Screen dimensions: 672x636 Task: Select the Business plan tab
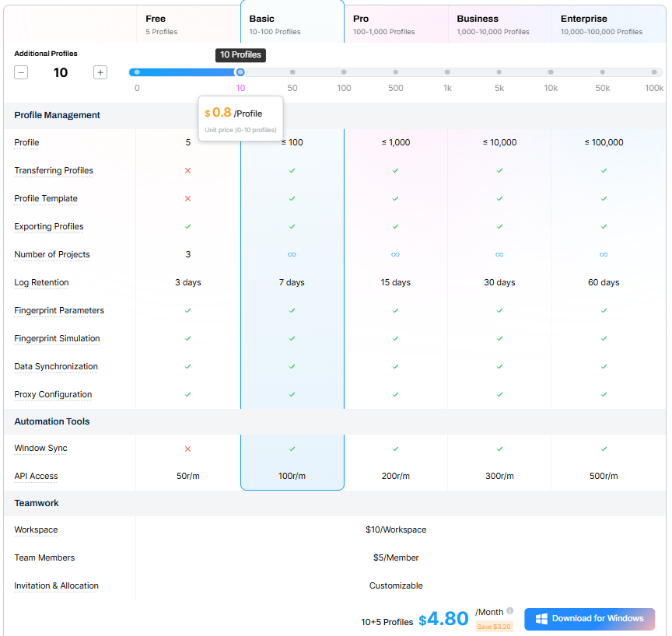pos(499,23)
